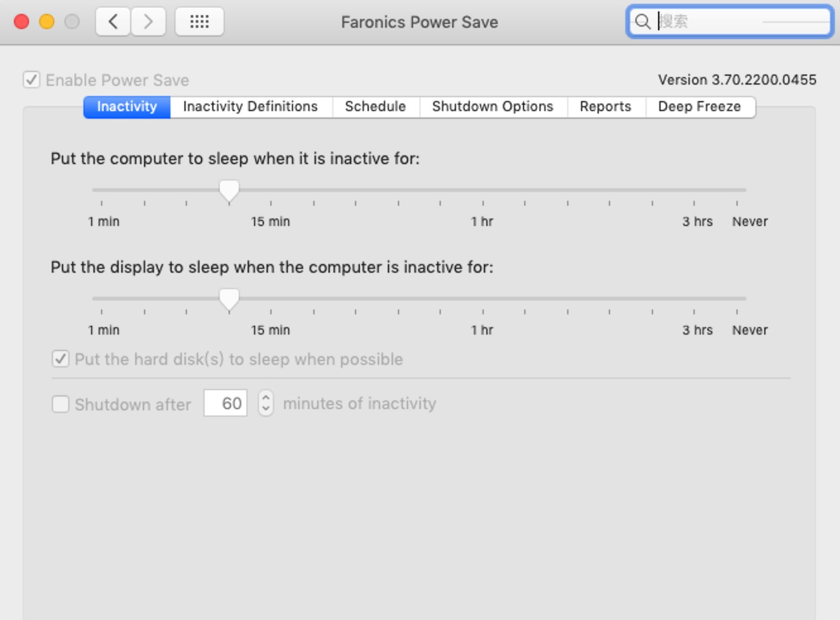Click the computer sleep slider thumb
Screen dimensions: 840x620
point(229,190)
